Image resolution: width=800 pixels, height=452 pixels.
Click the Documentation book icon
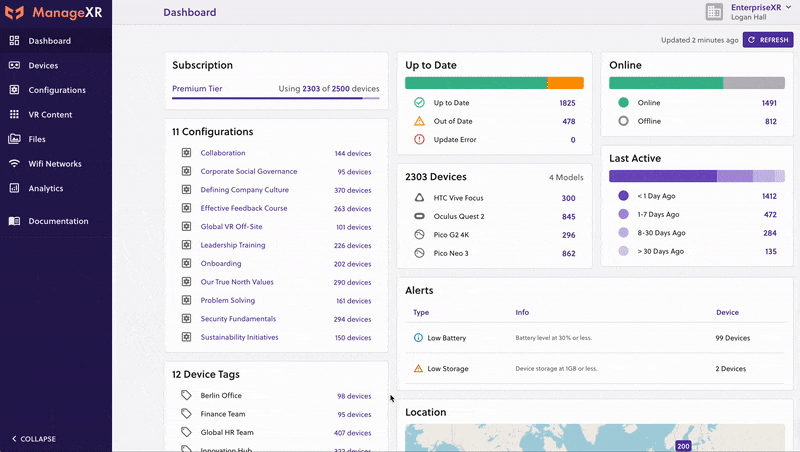pyautogui.click(x=14, y=221)
